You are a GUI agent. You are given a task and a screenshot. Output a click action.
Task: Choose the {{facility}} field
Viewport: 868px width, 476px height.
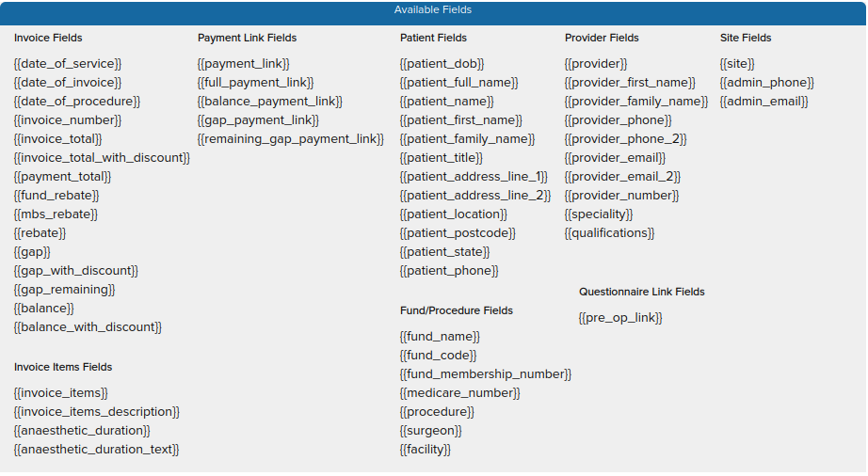[426, 450]
